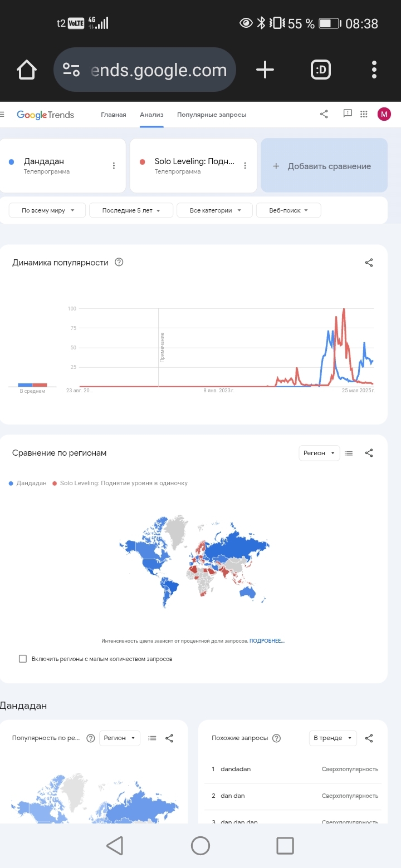Share the Динамика популярности chart

369,263
